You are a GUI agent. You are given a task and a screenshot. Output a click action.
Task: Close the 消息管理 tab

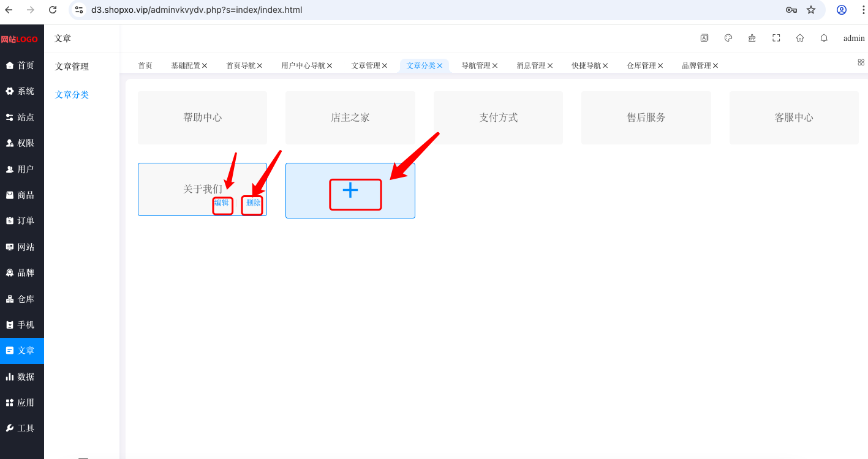coord(550,65)
